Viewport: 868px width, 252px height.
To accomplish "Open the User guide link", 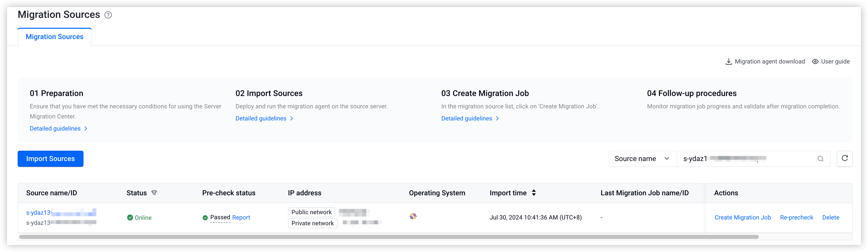I will pos(835,62).
